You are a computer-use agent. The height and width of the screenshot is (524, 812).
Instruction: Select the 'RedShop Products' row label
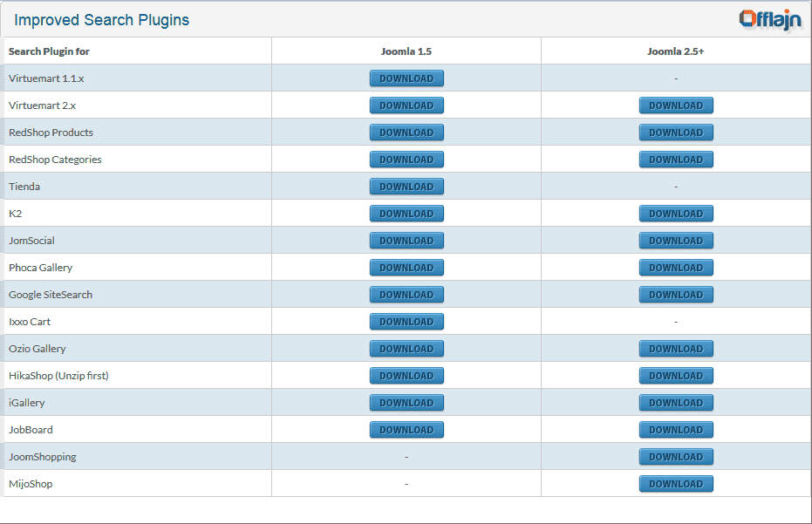[51, 132]
